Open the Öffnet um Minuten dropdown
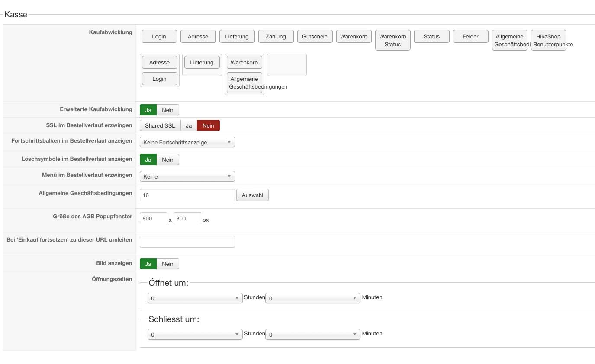The width and height of the screenshot is (595, 364). point(312,298)
